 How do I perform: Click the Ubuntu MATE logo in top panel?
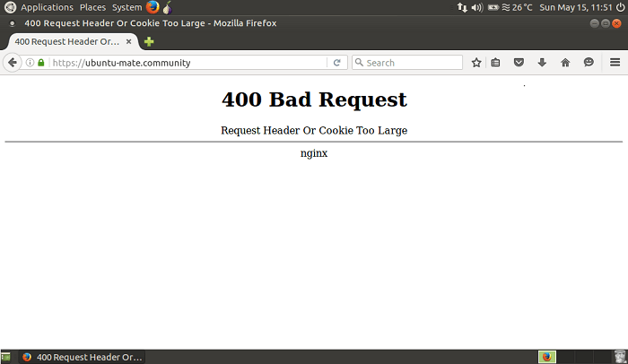[10, 7]
